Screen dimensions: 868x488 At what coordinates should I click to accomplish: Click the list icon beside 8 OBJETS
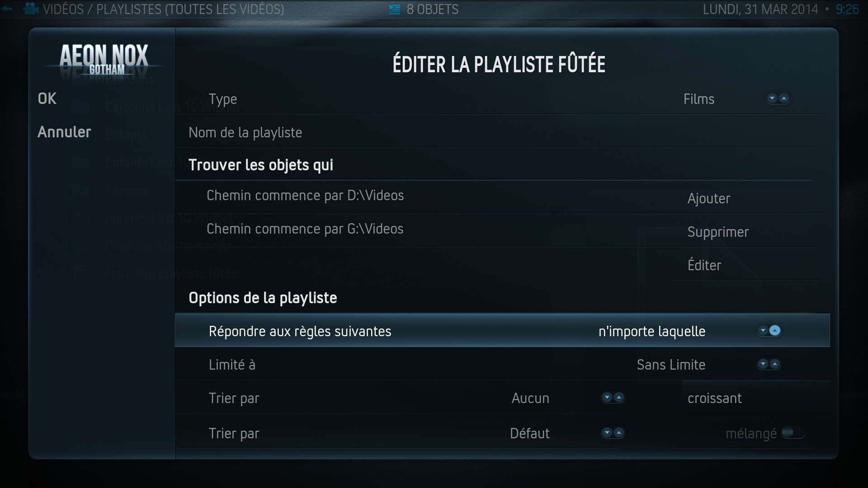tap(395, 9)
